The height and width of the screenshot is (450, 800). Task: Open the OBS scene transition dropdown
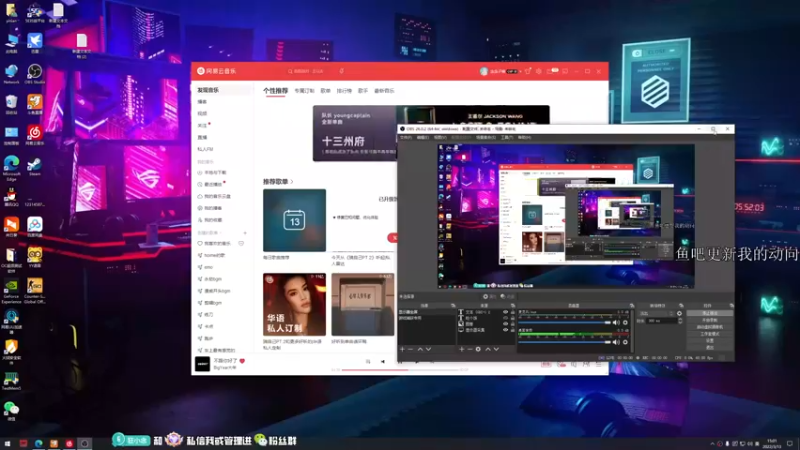coord(657,313)
